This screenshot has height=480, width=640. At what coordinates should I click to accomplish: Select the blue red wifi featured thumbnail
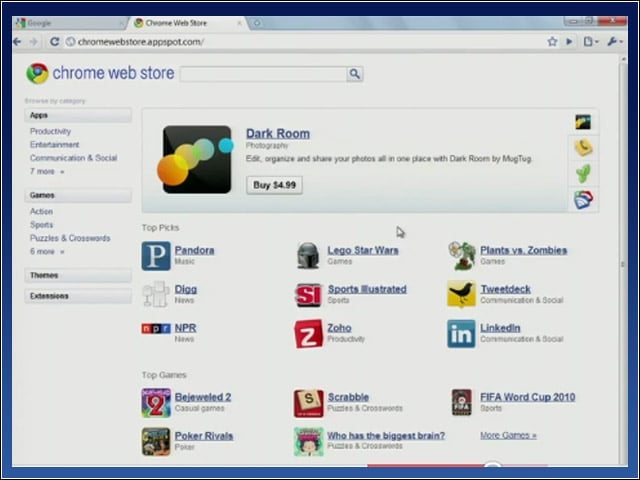tap(583, 200)
